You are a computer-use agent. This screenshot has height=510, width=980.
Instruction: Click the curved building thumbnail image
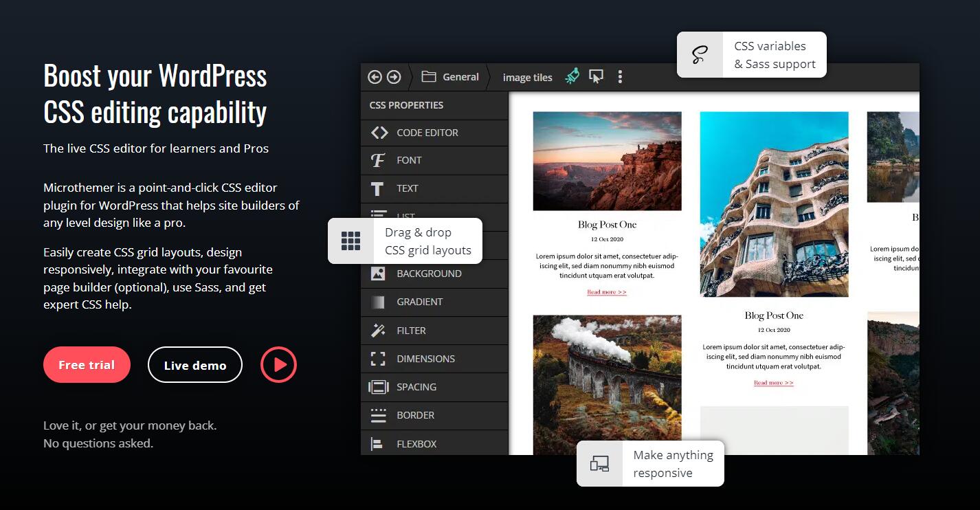coord(774,204)
